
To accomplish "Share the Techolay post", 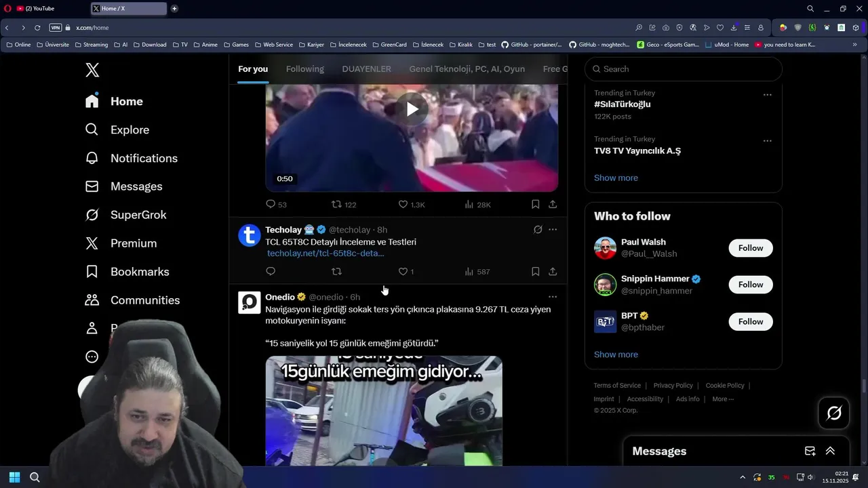I will coord(553,271).
